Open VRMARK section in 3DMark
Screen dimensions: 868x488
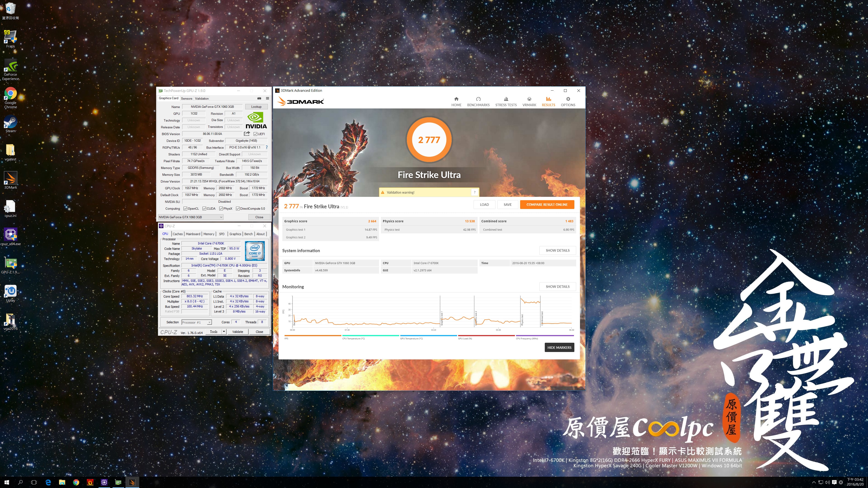[x=529, y=102]
